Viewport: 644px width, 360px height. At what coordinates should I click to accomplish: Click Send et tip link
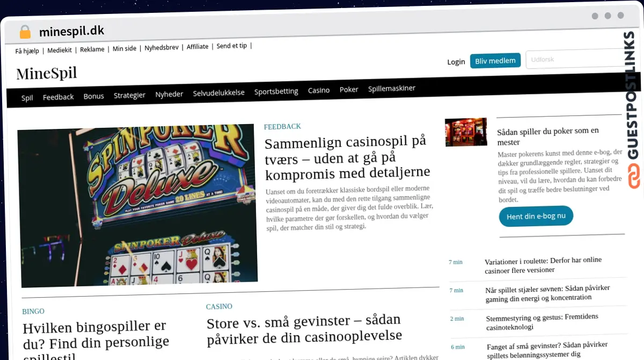coord(232,46)
